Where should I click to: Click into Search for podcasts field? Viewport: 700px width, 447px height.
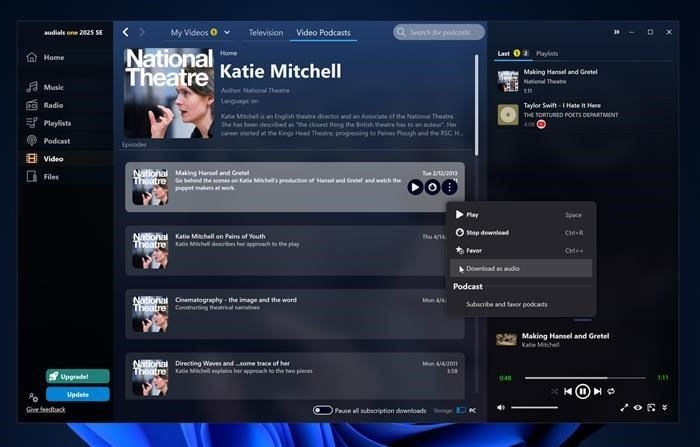[439, 32]
